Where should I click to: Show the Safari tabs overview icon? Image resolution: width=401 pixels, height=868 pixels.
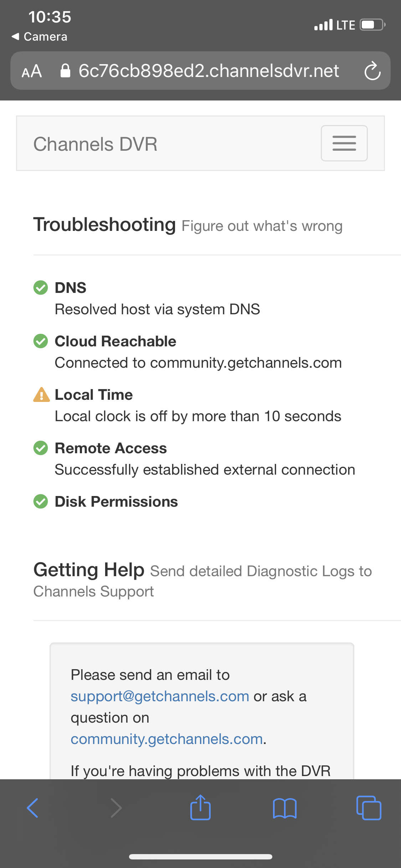369,808
